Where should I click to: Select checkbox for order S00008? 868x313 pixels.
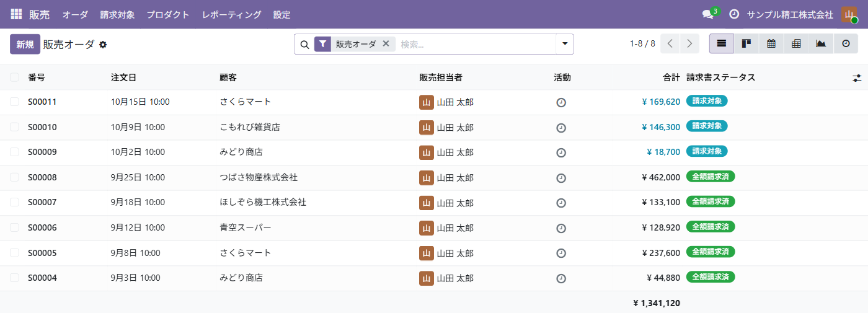[x=14, y=177]
